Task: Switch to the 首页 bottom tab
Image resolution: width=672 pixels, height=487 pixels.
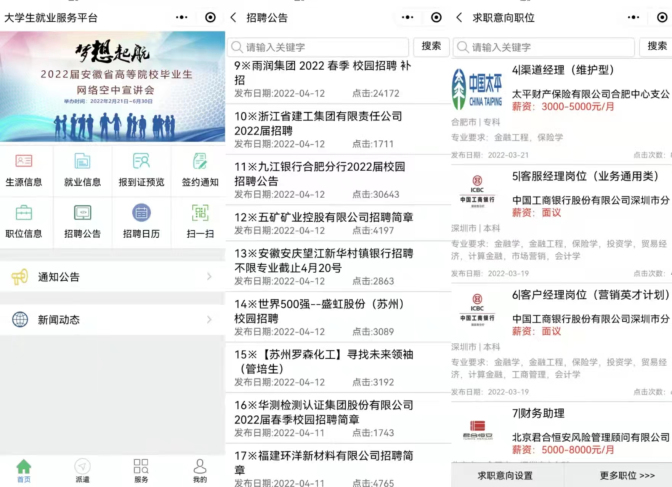Action: pos(24,470)
